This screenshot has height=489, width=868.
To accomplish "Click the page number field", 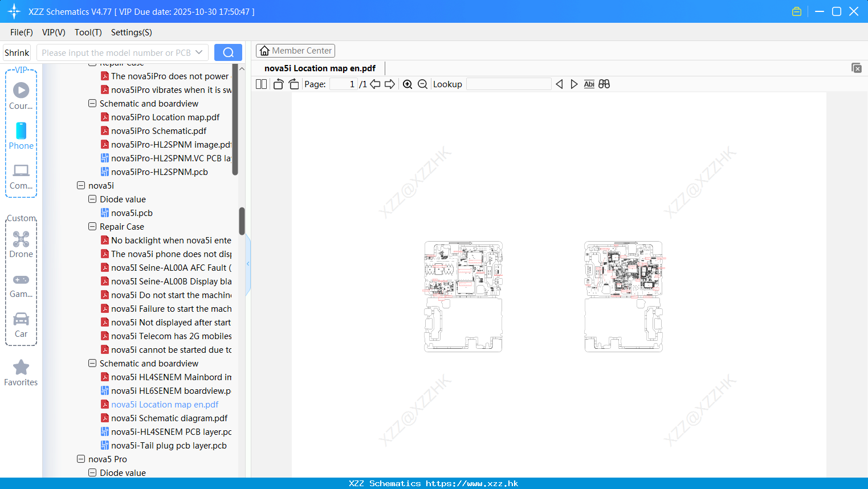I will (x=344, y=84).
